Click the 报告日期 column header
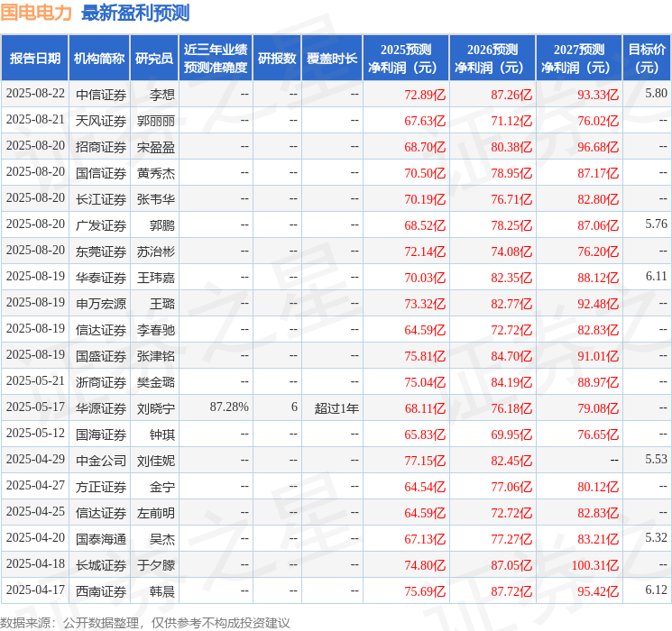The width and height of the screenshot is (672, 631). click(34, 59)
